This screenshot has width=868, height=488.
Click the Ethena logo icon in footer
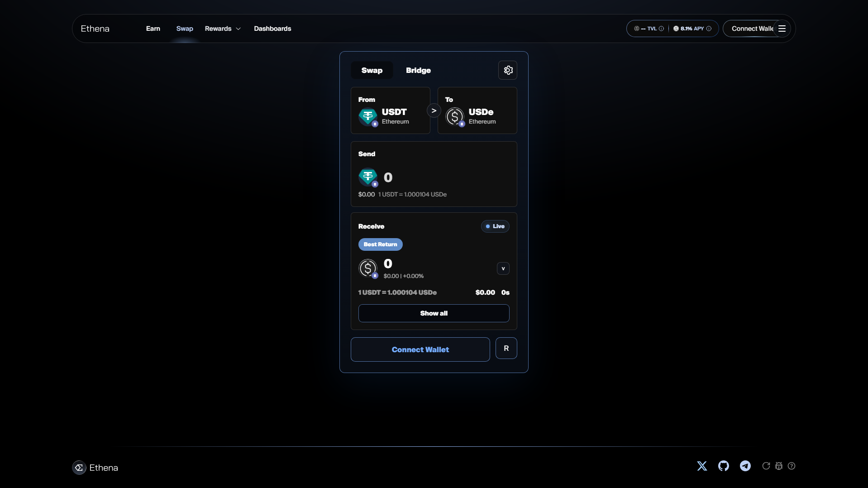point(79,468)
